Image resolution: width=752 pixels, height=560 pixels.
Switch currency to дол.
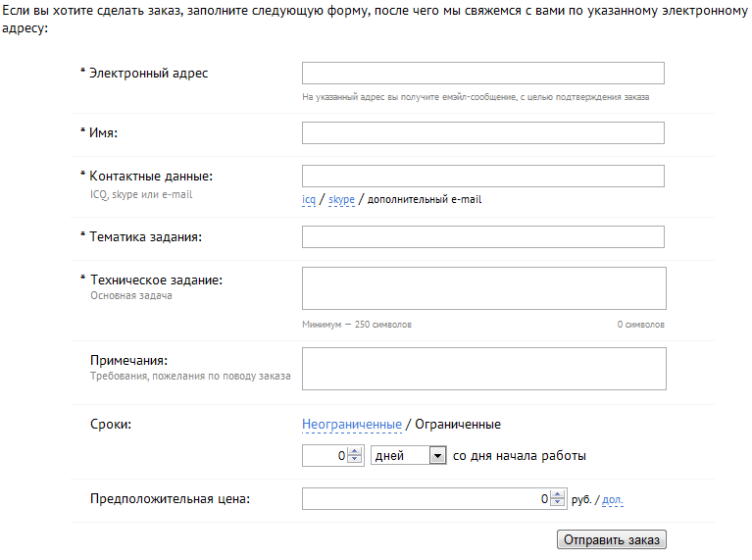pos(612,500)
